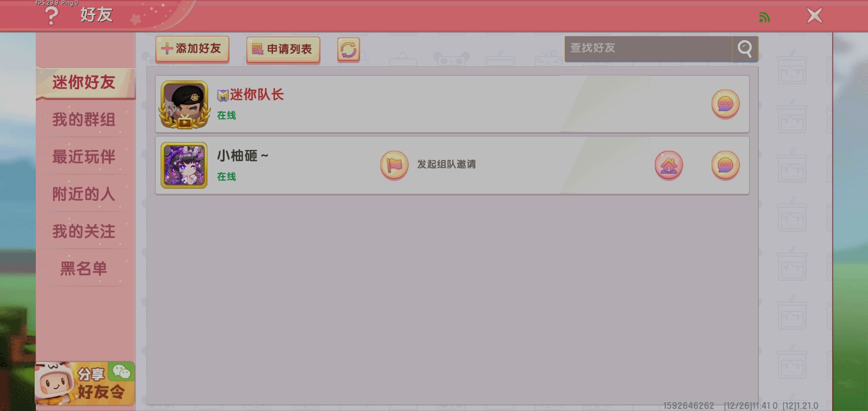Show the 黑名单 list
The image size is (868, 411).
point(84,269)
